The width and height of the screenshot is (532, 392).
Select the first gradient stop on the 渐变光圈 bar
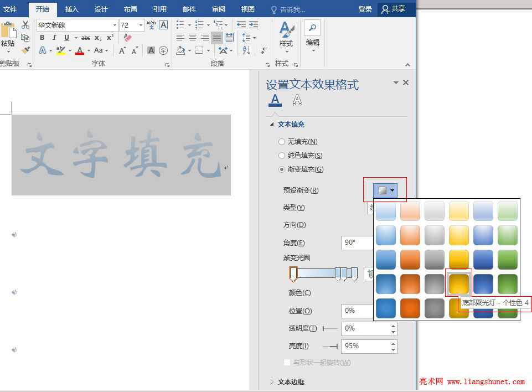coord(293,274)
